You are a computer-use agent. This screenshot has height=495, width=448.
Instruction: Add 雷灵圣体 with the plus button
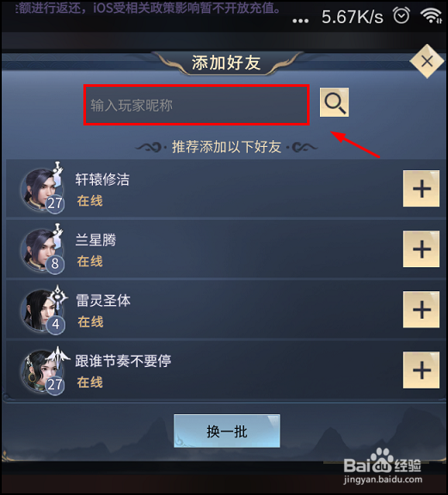(421, 309)
